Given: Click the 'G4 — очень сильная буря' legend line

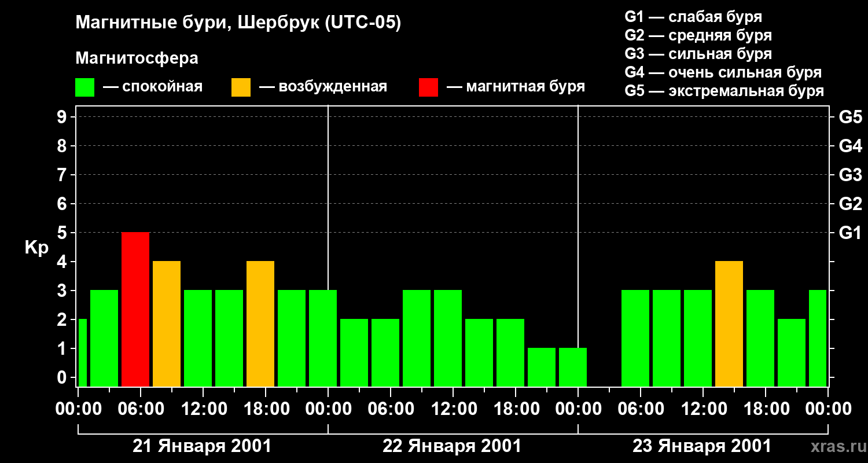Looking at the screenshot, I should click(x=723, y=72).
